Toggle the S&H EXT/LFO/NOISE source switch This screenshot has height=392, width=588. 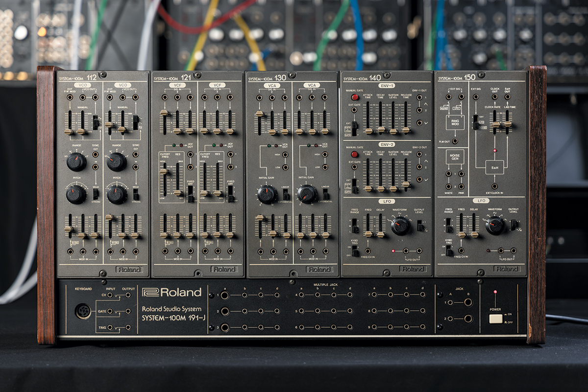coord(475,122)
